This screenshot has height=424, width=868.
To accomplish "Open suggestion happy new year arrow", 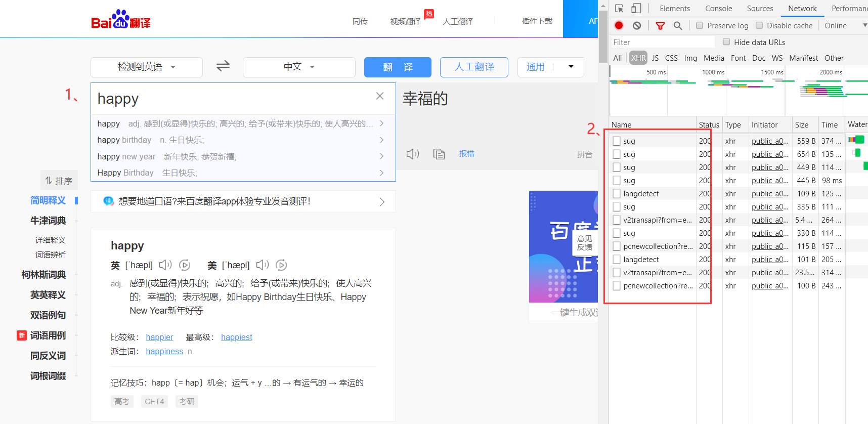I will click(381, 156).
